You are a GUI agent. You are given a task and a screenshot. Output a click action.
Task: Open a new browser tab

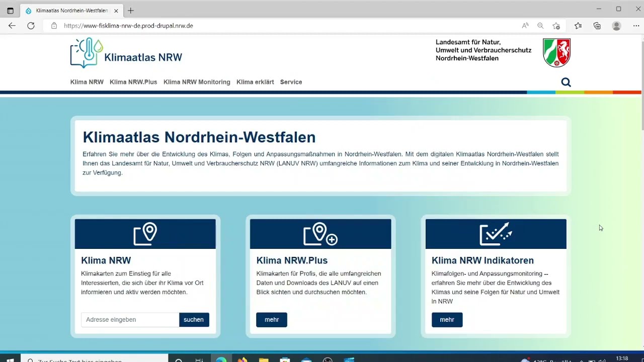131,11
